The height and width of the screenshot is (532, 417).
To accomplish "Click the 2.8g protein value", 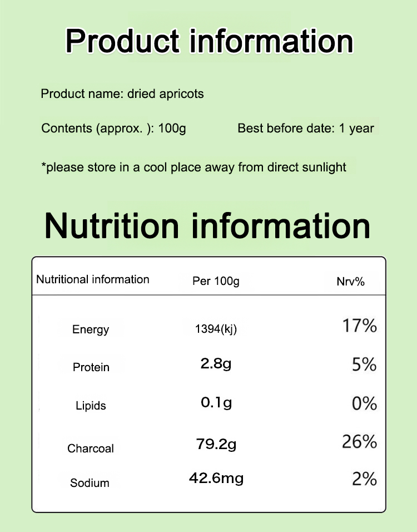I will [x=216, y=364].
